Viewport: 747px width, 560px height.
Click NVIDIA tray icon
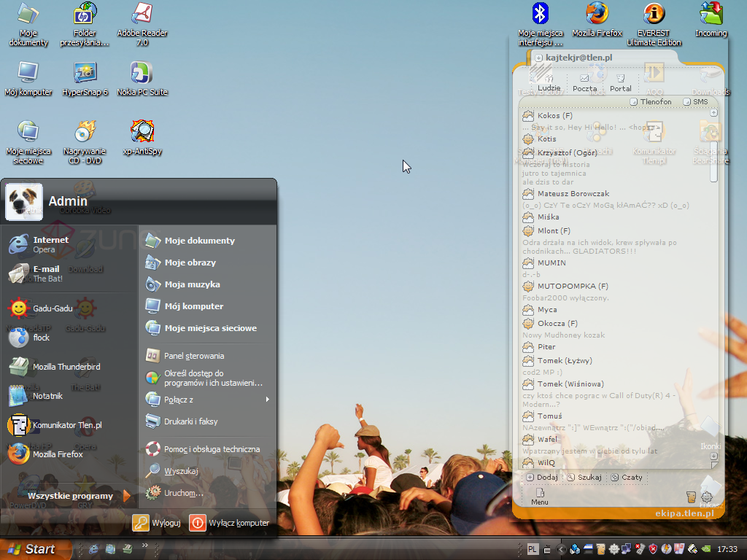click(x=706, y=549)
